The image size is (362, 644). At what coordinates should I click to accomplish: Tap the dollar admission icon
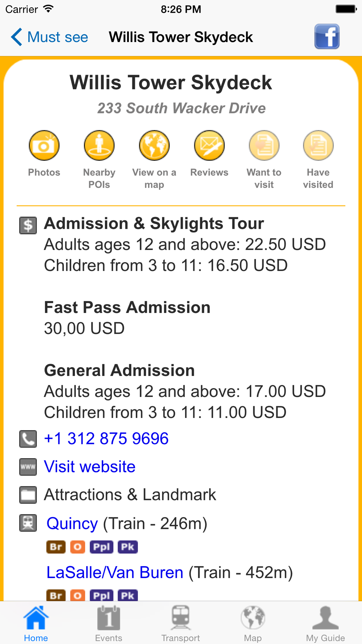[x=28, y=225]
